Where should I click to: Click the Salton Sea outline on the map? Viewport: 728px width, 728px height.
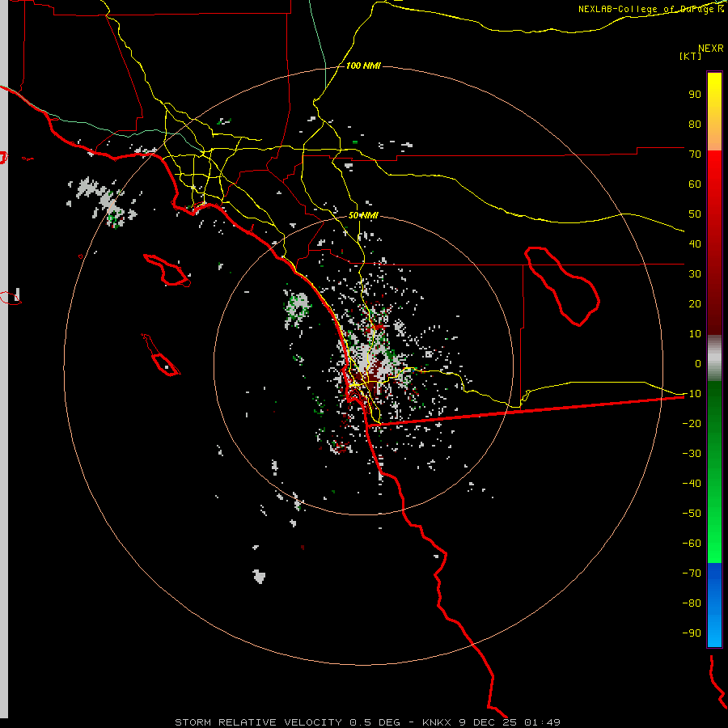click(x=563, y=287)
